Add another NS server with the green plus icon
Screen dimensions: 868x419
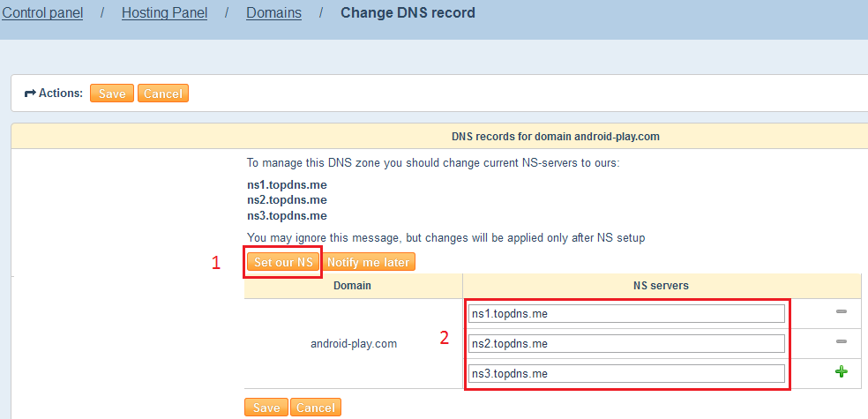pos(841,372)
